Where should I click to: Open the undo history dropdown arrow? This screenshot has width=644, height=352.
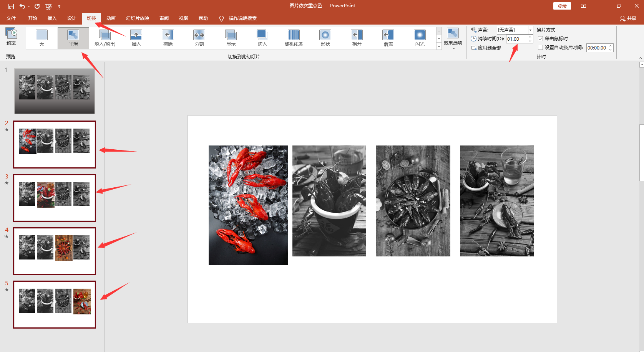(29, 6)
